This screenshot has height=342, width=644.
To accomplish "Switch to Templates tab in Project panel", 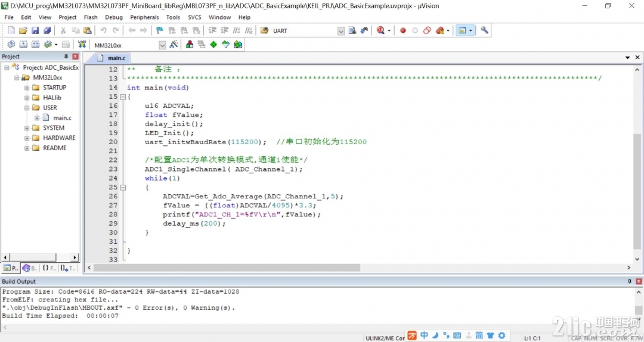I will pos(68,268).
